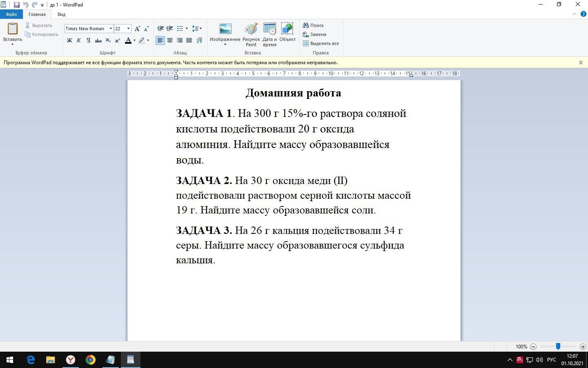Click the bullet list icon
The width and height of the screenshot is (588, 368).
pyautogui.click(x=180, y=29)
